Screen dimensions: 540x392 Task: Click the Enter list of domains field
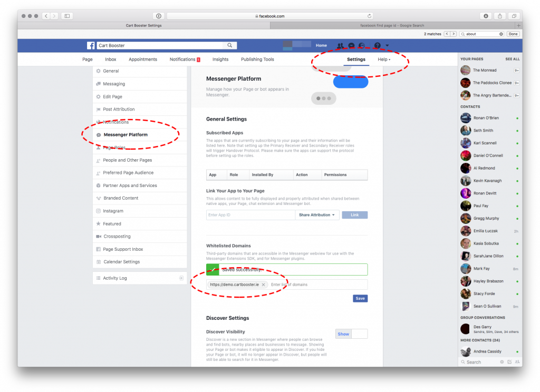317,285
